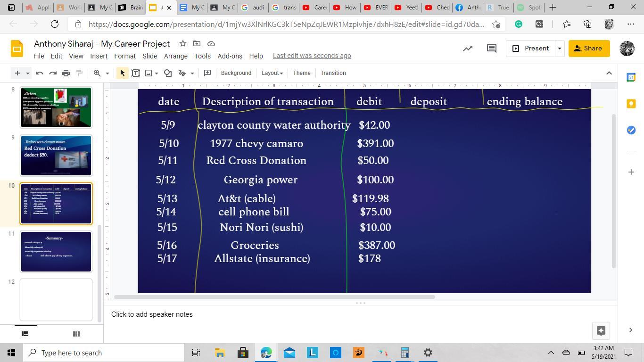This screenshot has height=362, width=644.
Task: Open the File menu
Action: click(x=39, y=56)
